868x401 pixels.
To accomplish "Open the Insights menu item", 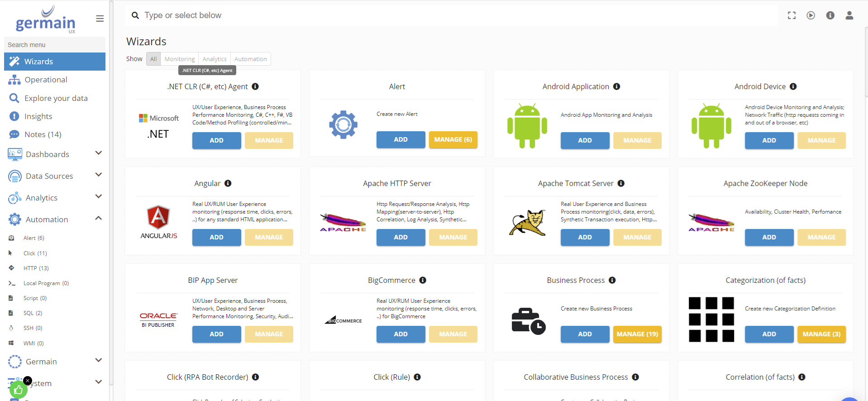I will tap(38, 116).
